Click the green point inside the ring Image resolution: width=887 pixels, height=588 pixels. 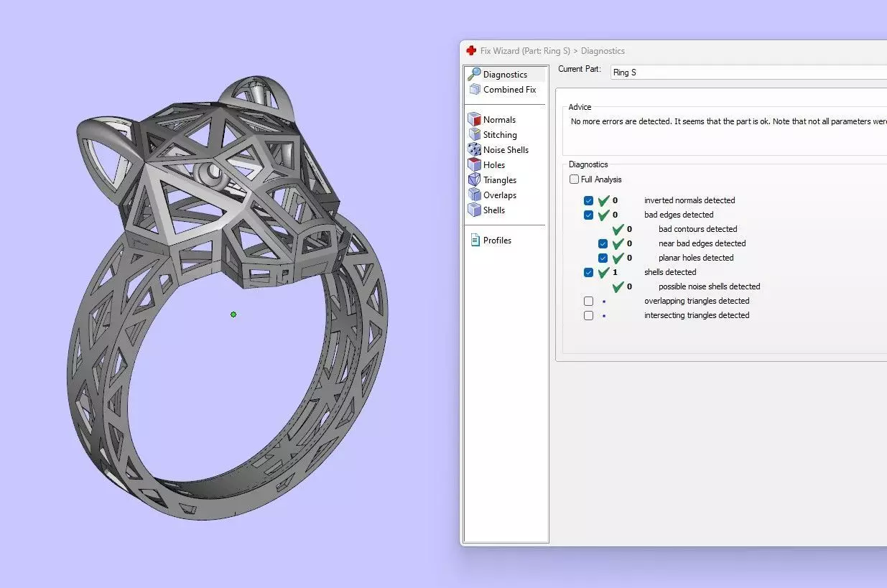233,314
